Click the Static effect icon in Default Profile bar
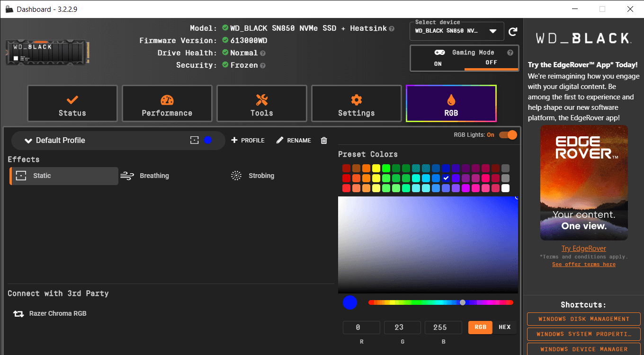The width and height of the screenshot is (644, 355). coord(194,140)
